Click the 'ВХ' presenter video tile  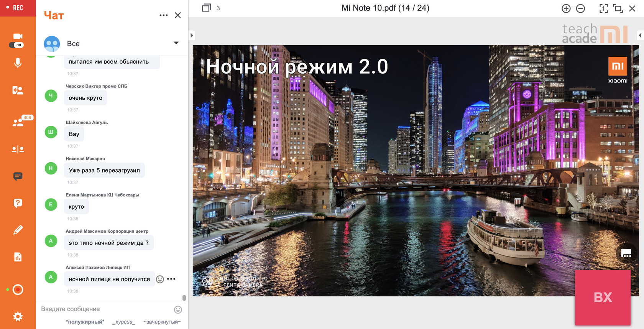point(603,298)
